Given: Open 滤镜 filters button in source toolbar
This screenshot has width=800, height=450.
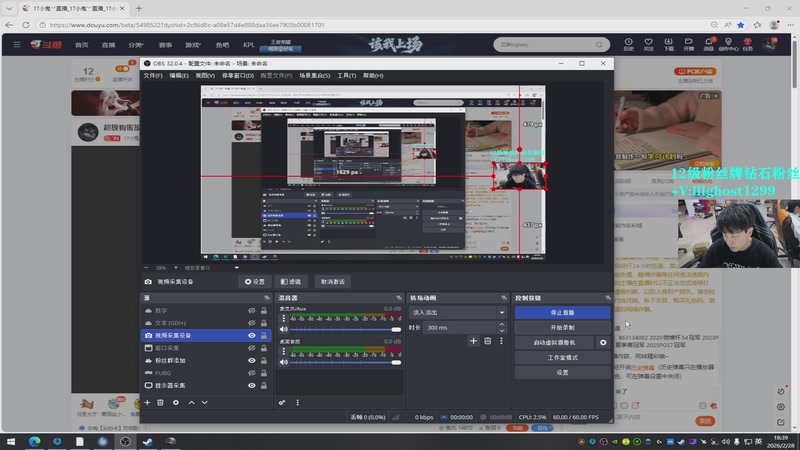Looking at the screenshot, I should click(291, 282).
